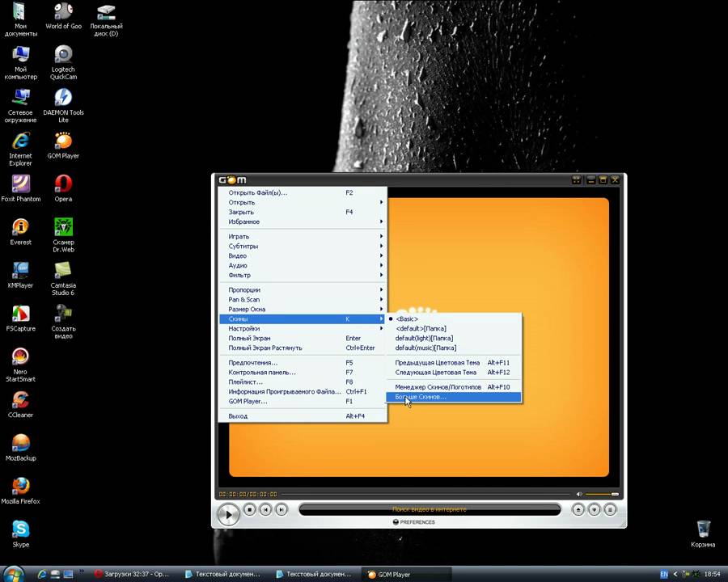Image resolution: width=728 pixels, height=582 pixels.
Task: Expand the 'Pan & Scan' submenu
Action: pos(303,299)
